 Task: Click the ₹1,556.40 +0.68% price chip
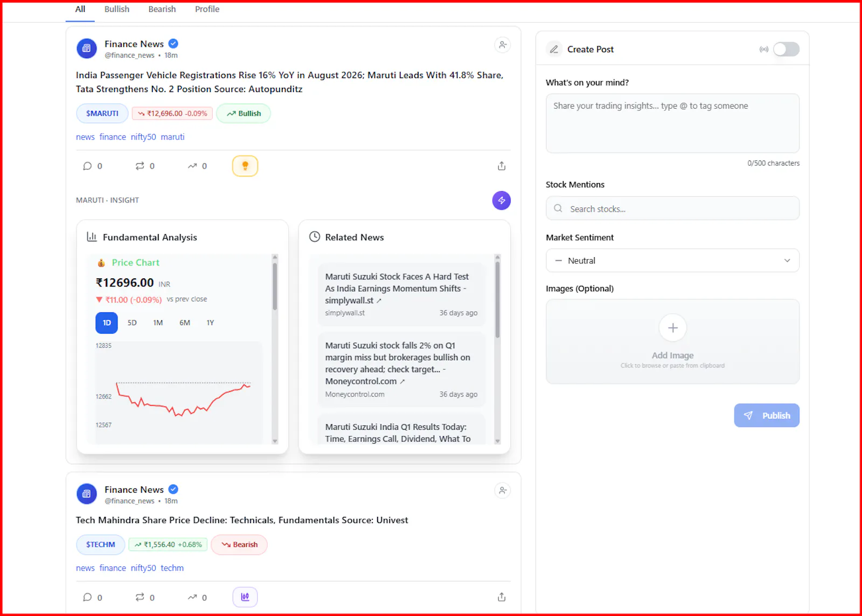pyautogui.click(x=168, y=545)
